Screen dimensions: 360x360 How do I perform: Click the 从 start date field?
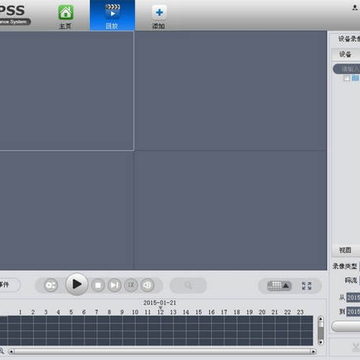[353, 297]
